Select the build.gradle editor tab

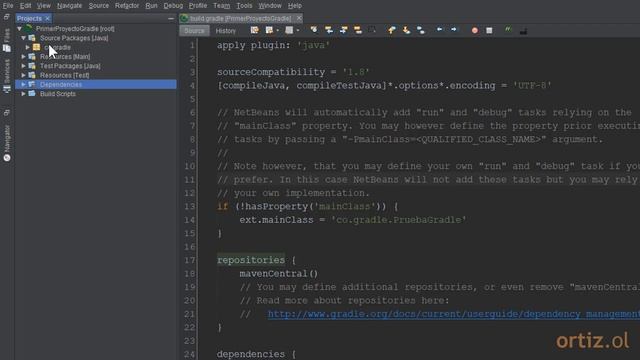click(240, 18)
